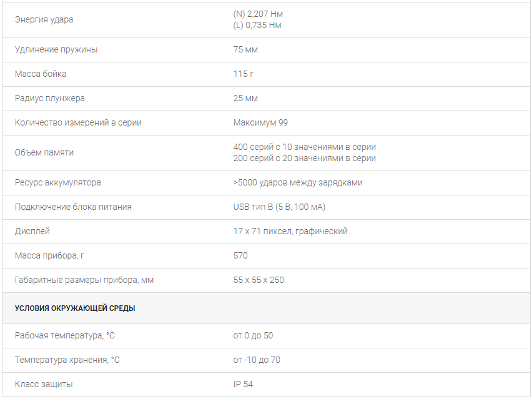Click the 'USB тип B (5 В, 100 мА)' value
Viewport: 532px width, 399px height.
[279, 207]
